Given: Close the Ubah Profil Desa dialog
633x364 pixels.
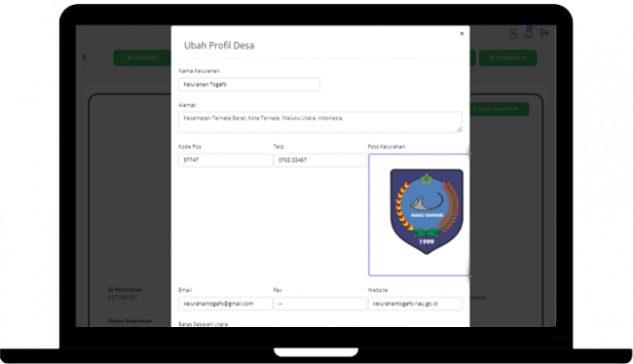Looking at the screenshot, I should (462, 33).
